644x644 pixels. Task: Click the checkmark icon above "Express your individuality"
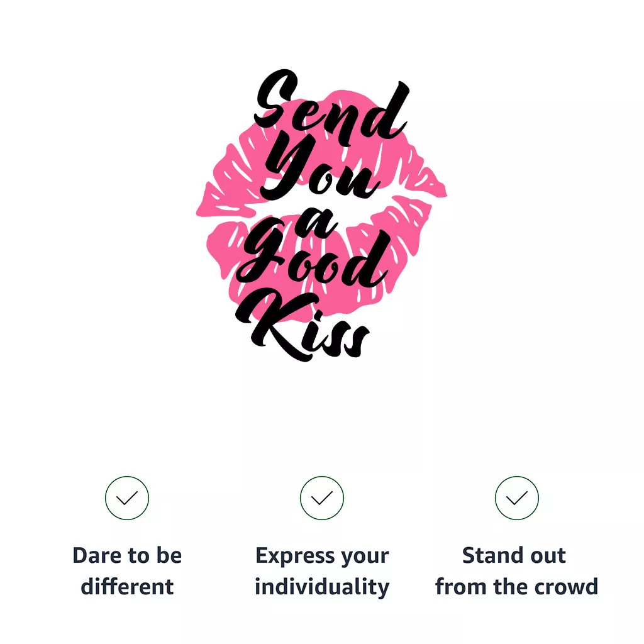[322, 498]
